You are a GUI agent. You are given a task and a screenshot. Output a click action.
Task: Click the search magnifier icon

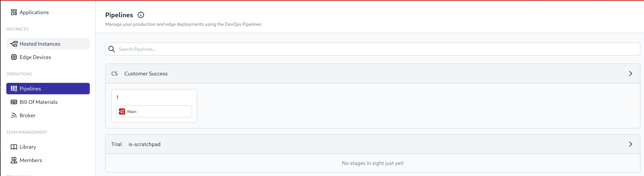[112, 49]
